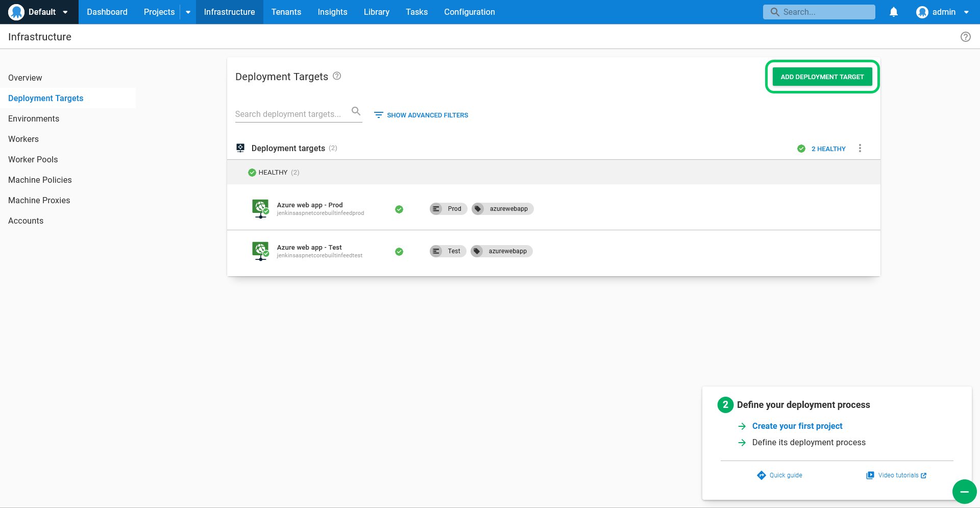Click the Azure web app - Prod target icon

point(261,208)
